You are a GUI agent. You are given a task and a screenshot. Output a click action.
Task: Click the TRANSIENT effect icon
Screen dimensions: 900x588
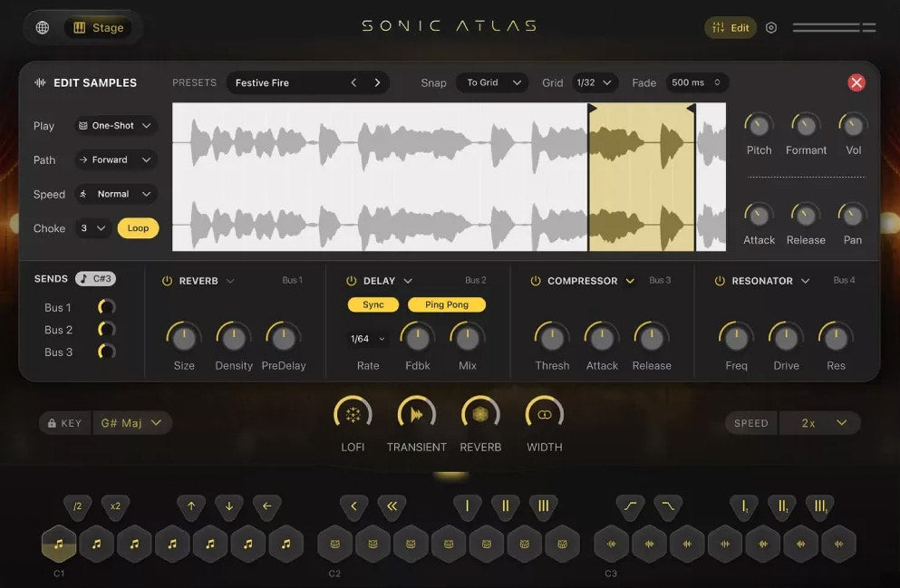pos(416,415)
